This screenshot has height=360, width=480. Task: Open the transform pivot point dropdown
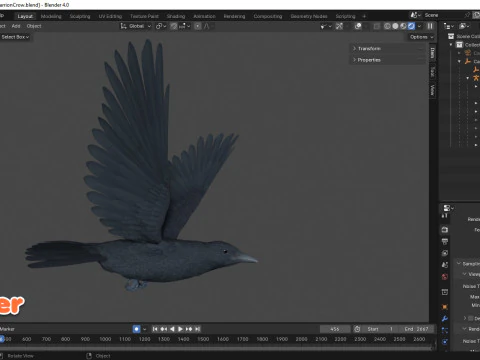(x=161, y=26)
